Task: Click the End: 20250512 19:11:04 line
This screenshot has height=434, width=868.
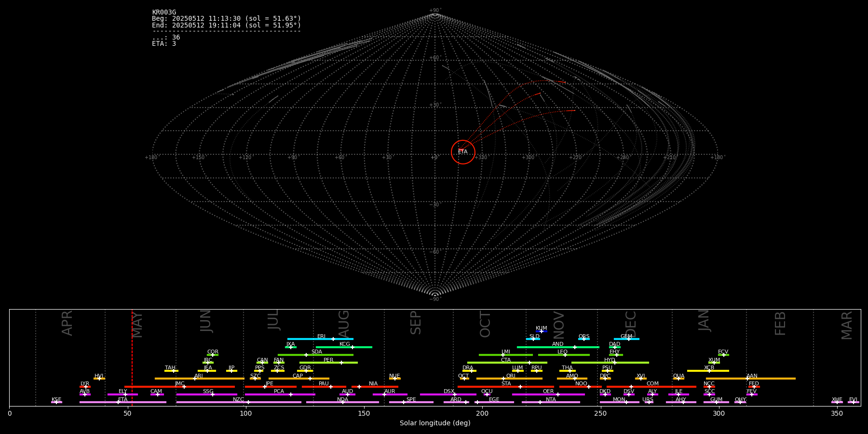Action: pos(226,25)
